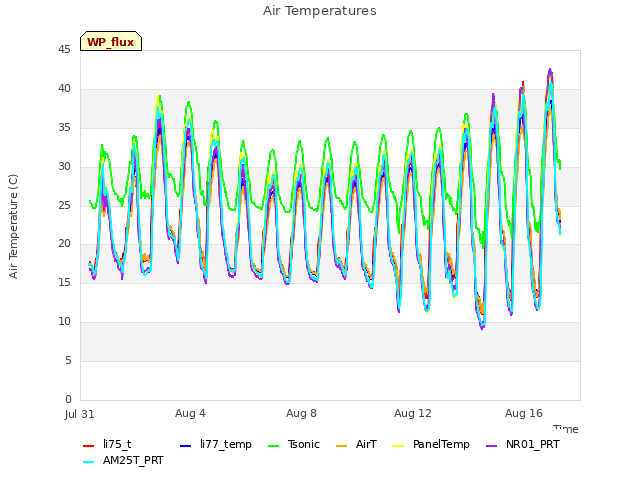Image resolution: width=640 pixels, height=480 pixels.
Task: Toggle the PanelTemp legend entry
Action: pyautogui.click(x=431, y=444)
